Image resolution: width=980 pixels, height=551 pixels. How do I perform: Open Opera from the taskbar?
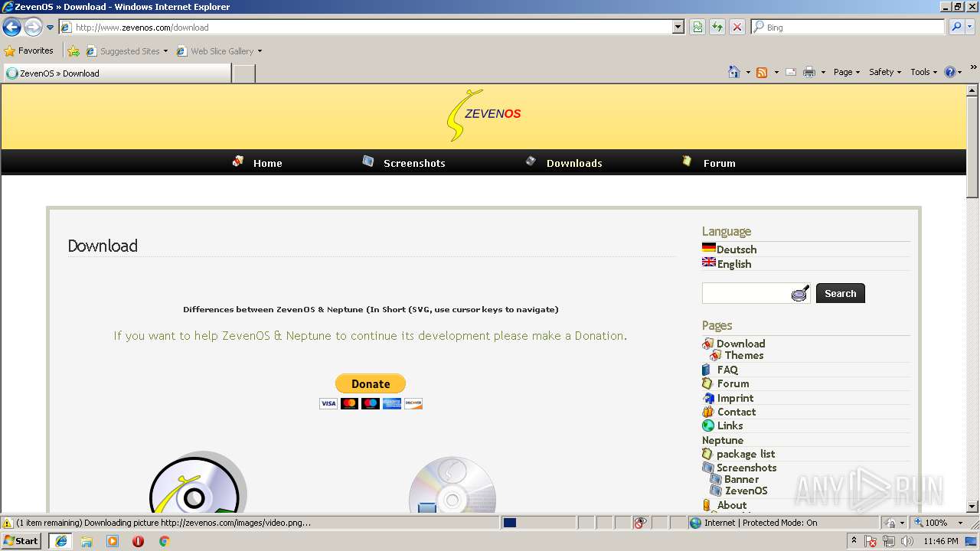(138, 541)
